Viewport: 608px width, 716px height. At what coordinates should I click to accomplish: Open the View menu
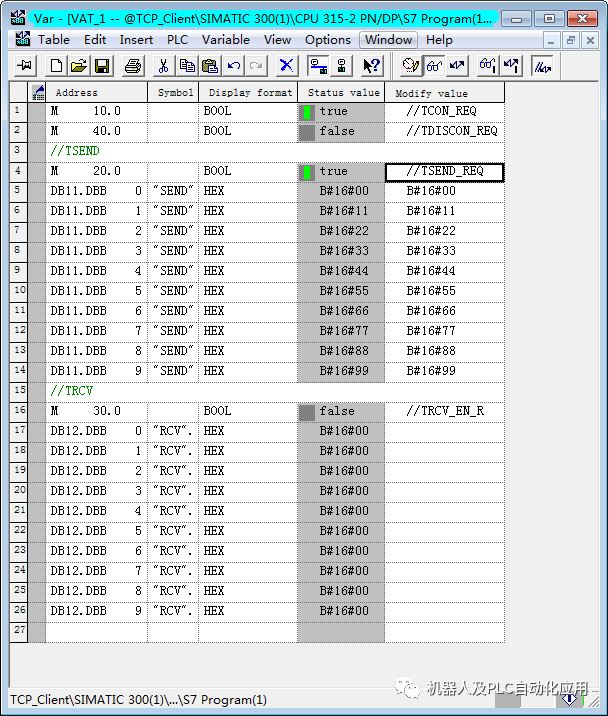click(277, 40)
